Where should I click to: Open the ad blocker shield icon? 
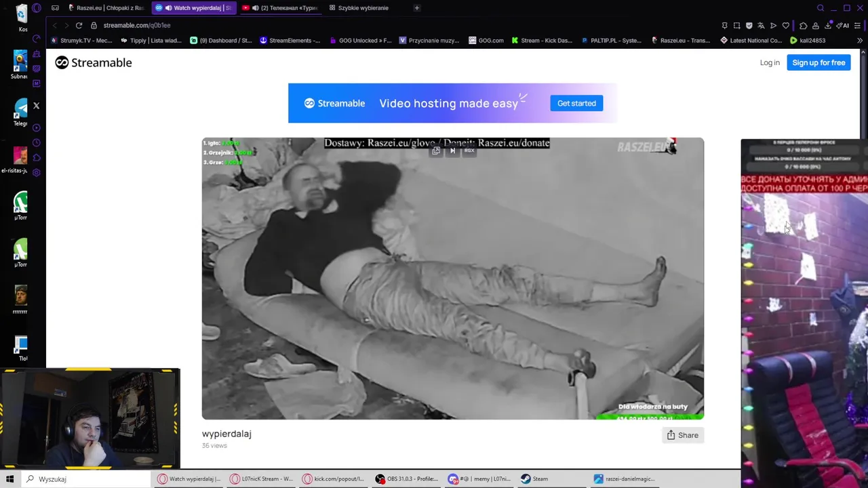point(749,25)
